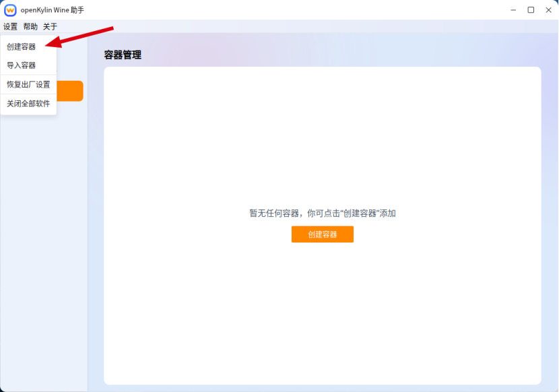
Task: Click the orange 创建容器 button
Action: pyautogui.click(x=323, y=234)
